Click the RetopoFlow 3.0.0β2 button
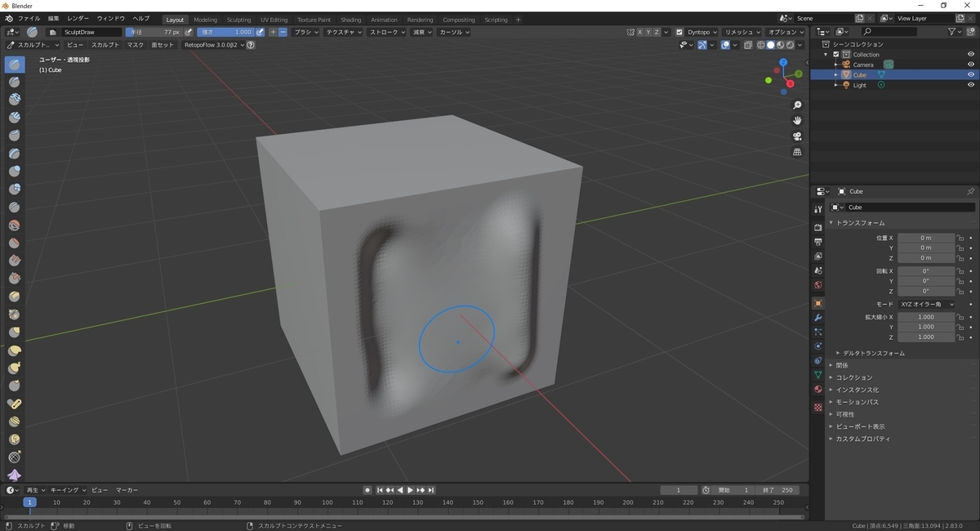 click(213, 45)
